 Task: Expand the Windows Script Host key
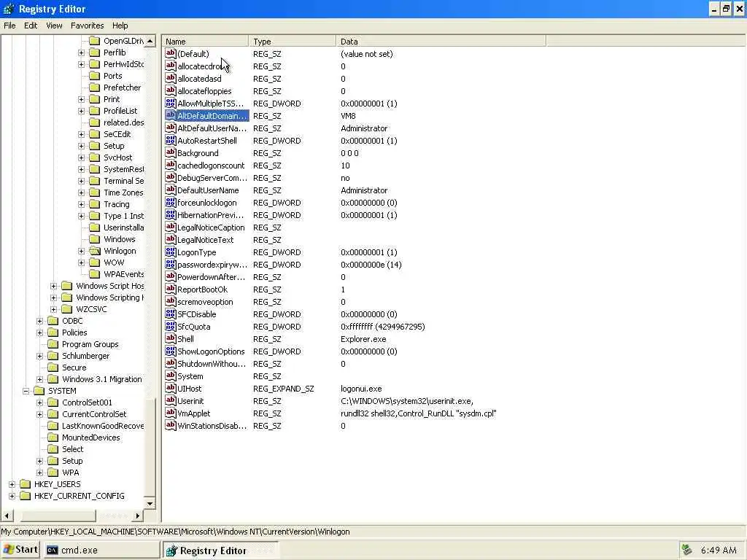click(53, 286)
